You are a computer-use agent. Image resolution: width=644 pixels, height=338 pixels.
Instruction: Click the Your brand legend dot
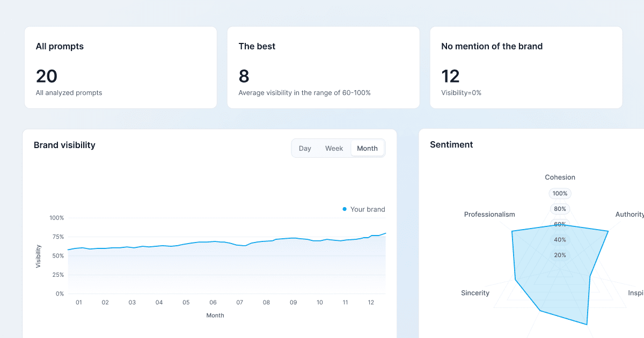pyautogui.click(x=345, y=209)
